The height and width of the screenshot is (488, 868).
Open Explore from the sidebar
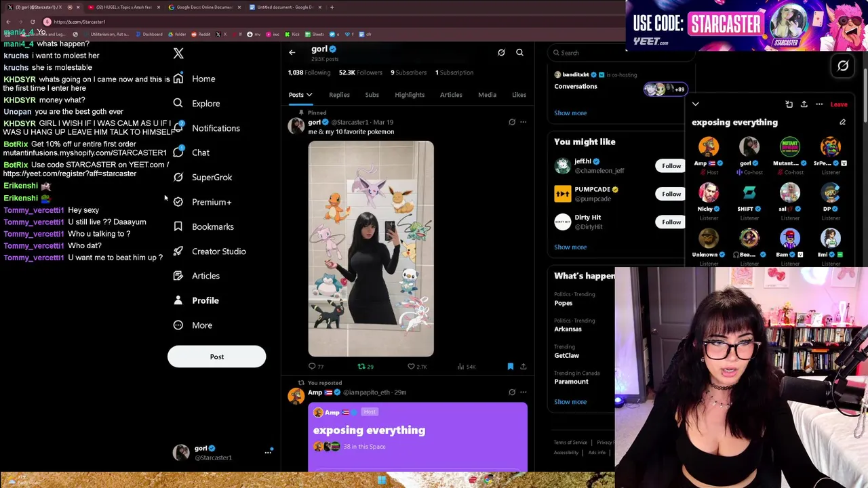(x=196, y=104)
